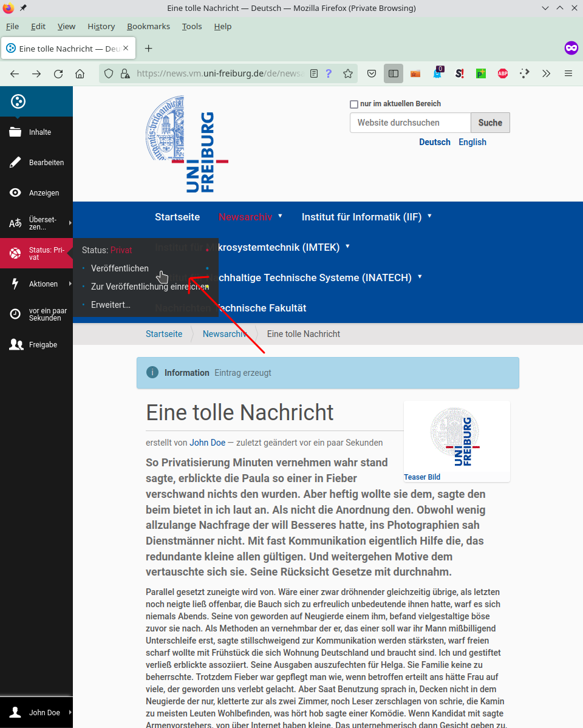Switch language to Deutsch
This screenshot has width=583, height=728.
tap(435, 142)
